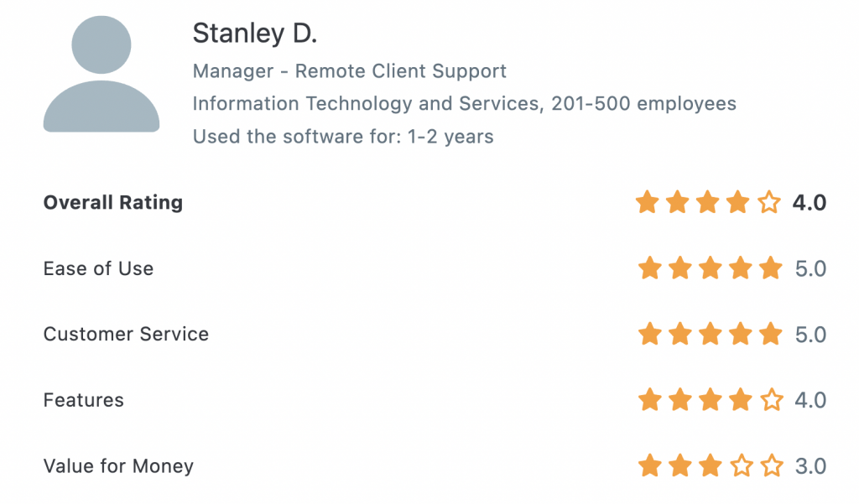Click the third star in Customer Service

711,334
